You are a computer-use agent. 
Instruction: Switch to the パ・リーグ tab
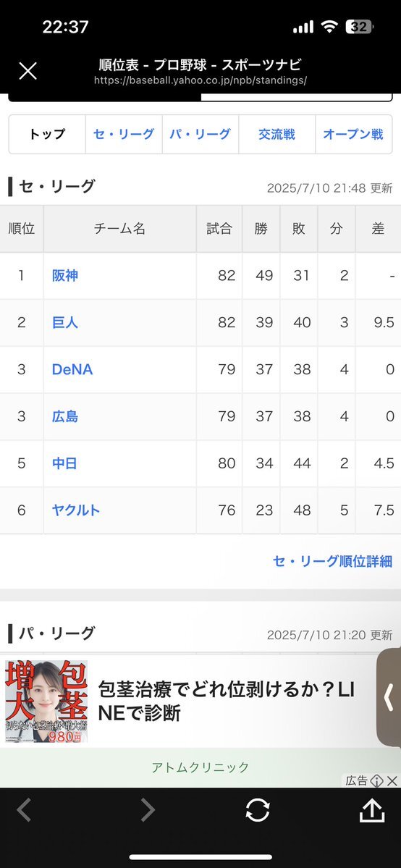coord(200,134)
